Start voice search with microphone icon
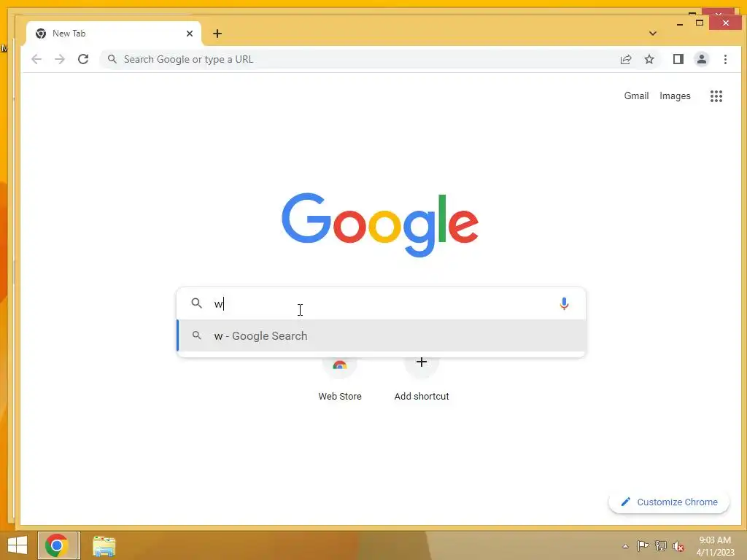The image size is (747, 560). (564, 303)
